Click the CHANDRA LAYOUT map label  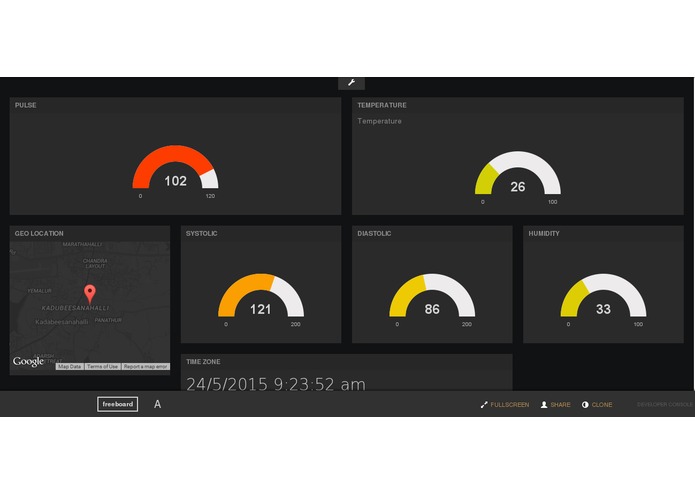pos(95,263)
